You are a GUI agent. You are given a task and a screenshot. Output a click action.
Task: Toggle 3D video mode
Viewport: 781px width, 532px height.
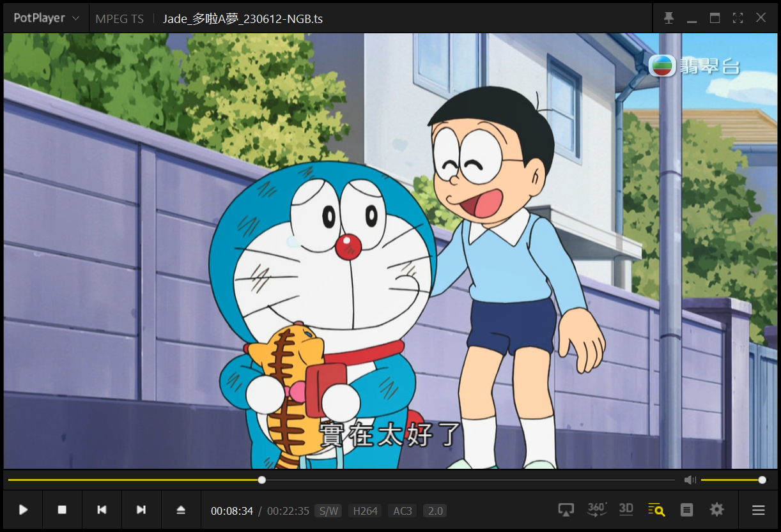626,509
